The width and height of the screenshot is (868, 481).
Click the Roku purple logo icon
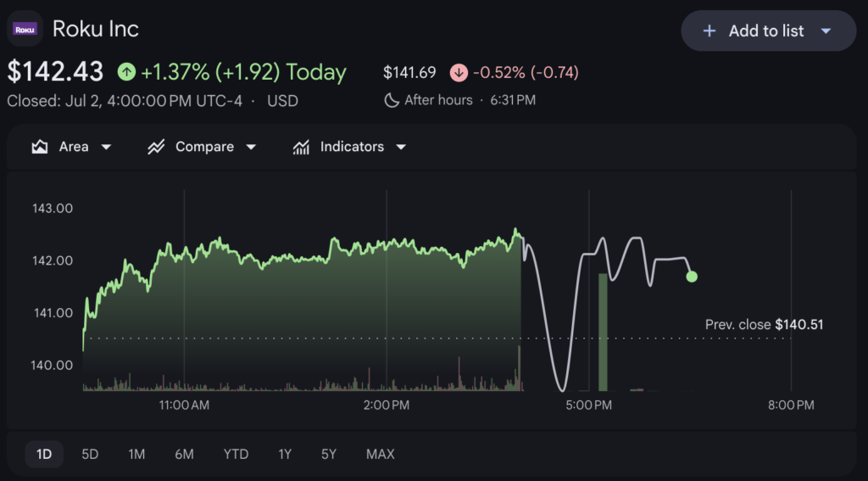tap(25, 29)
